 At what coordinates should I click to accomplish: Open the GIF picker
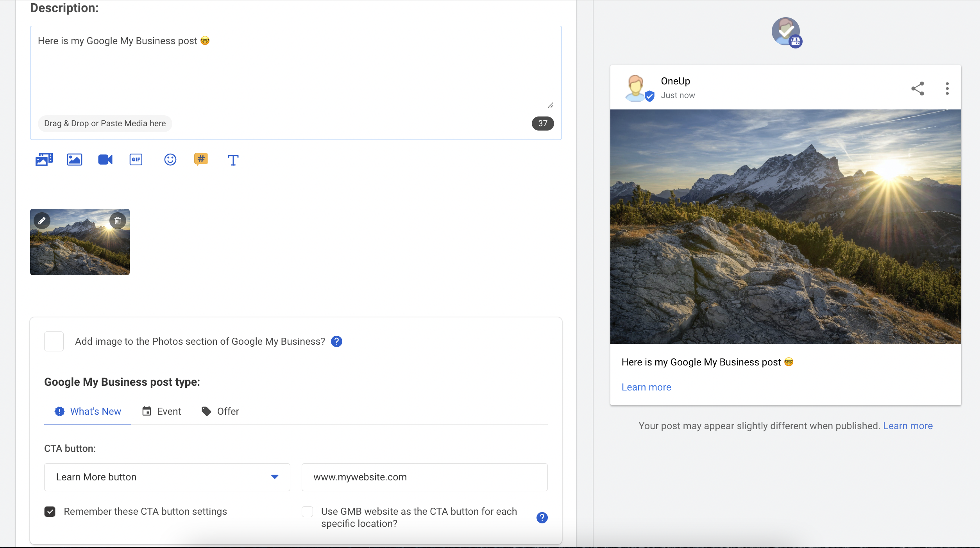[136, 159]
